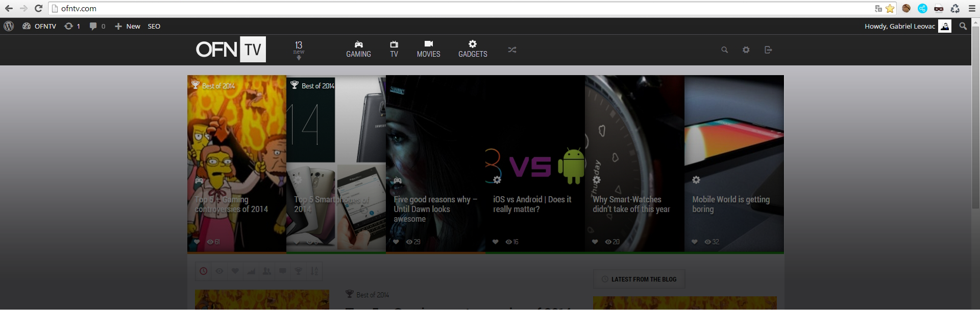Image resolution: width=980 pixels, height=327 pixels.
Task: Like the iOS vs Android article heart
Action: click(496, 242)
